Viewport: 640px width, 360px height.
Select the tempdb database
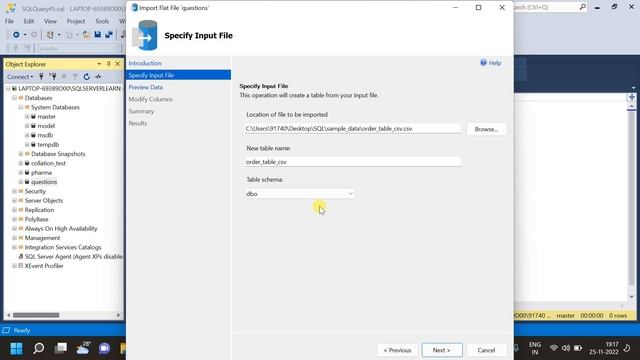pyautogui.click(x=48, y=144)
